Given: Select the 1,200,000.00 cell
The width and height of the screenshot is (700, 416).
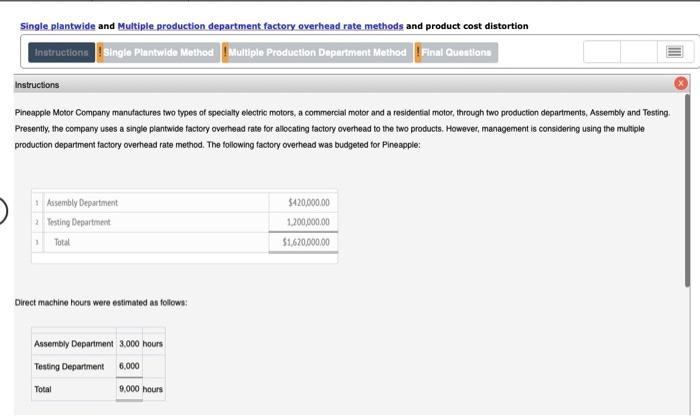Looking at the screenshot, I should point(304,222).
